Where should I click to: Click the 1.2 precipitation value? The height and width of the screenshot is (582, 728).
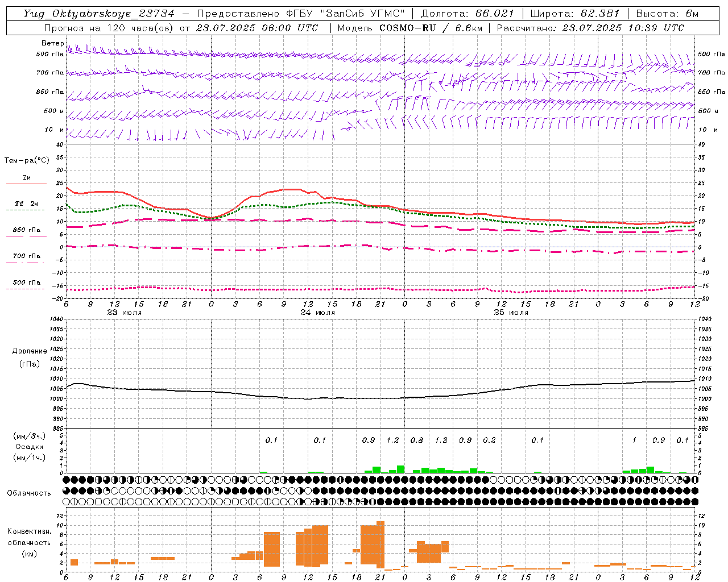(392, 440)
